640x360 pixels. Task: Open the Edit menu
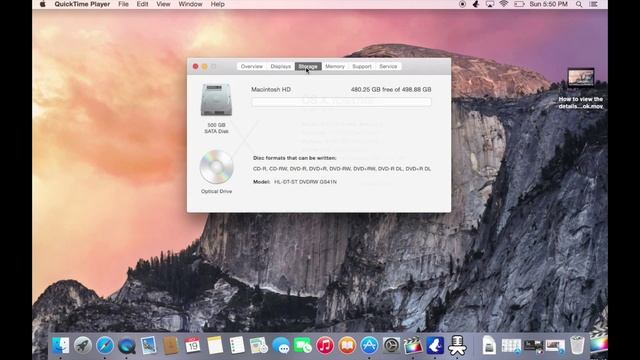(142, 4)
